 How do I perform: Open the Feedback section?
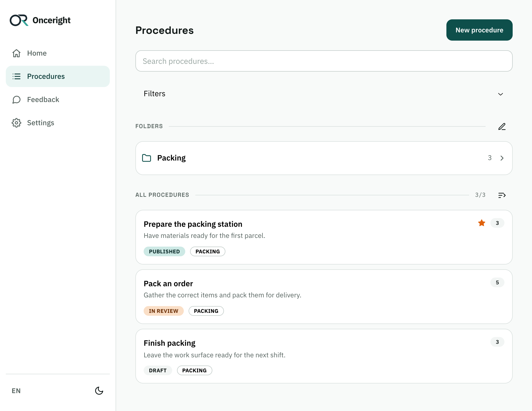58,100
